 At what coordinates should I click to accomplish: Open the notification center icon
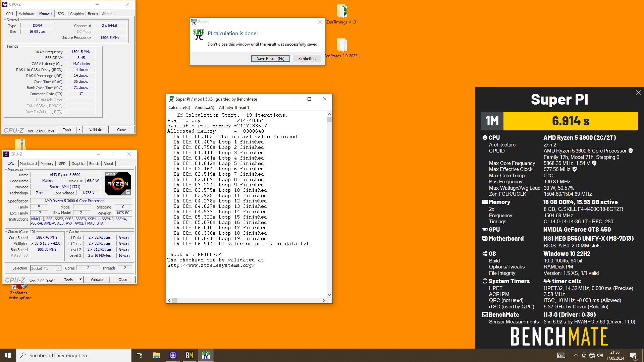coord(633,355)
